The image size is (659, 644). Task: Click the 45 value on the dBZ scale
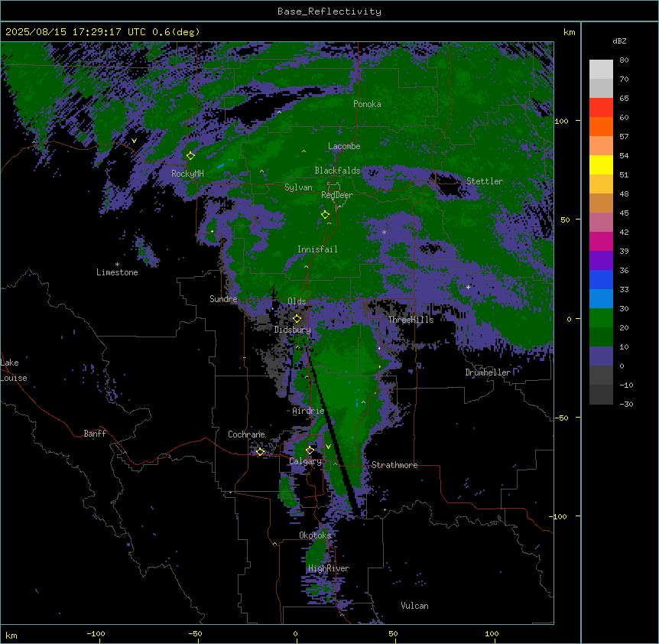[x=624, y=213]
